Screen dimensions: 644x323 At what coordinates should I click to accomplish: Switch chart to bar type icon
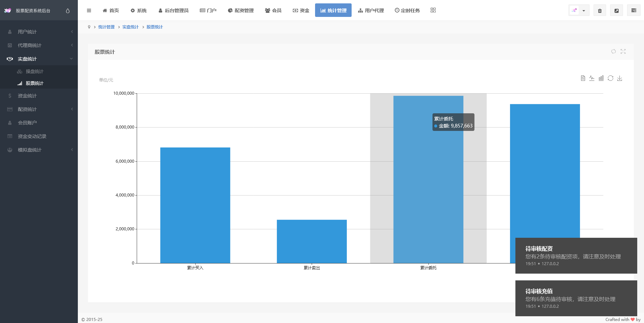[x=601, y=78]
